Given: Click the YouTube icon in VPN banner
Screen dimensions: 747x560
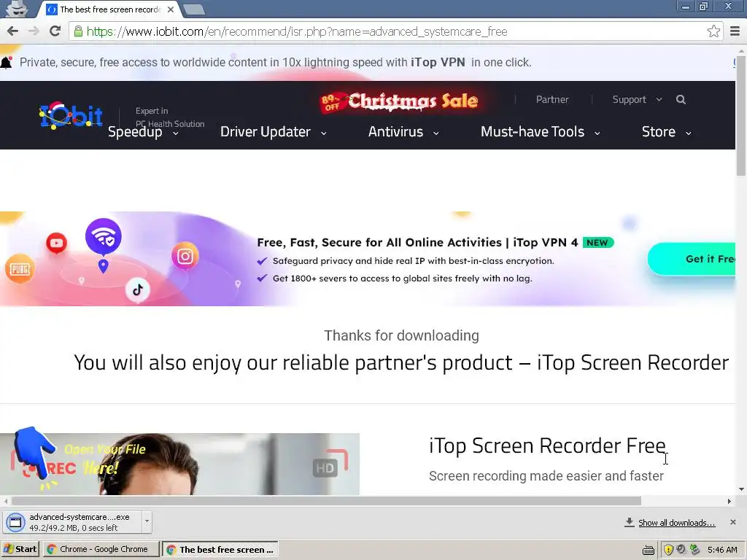Looking at the screenshot, I should 56,244.
